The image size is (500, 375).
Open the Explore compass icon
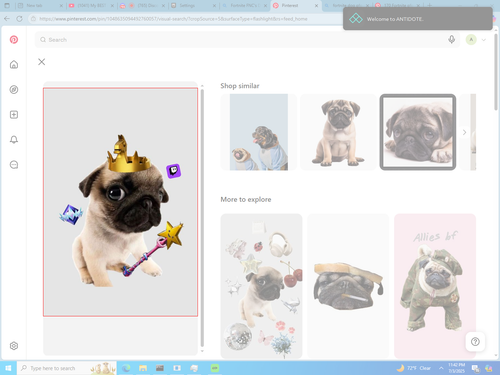(x=14, y=89)
